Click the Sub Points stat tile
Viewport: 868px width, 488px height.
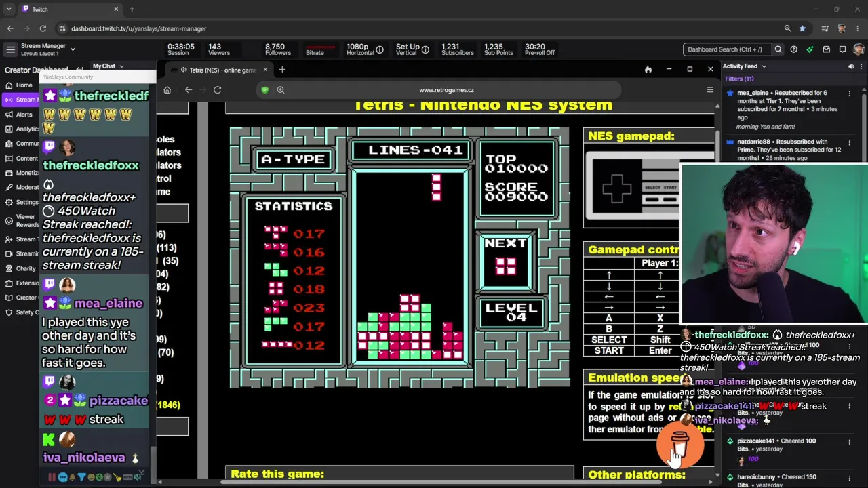(498, 49)
